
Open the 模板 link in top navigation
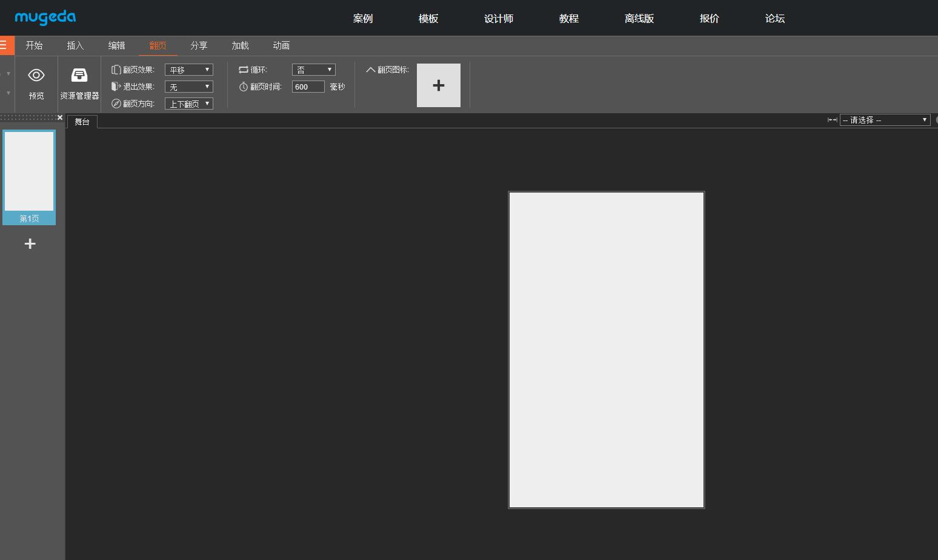pyautogui.click(x=428, y=18)
